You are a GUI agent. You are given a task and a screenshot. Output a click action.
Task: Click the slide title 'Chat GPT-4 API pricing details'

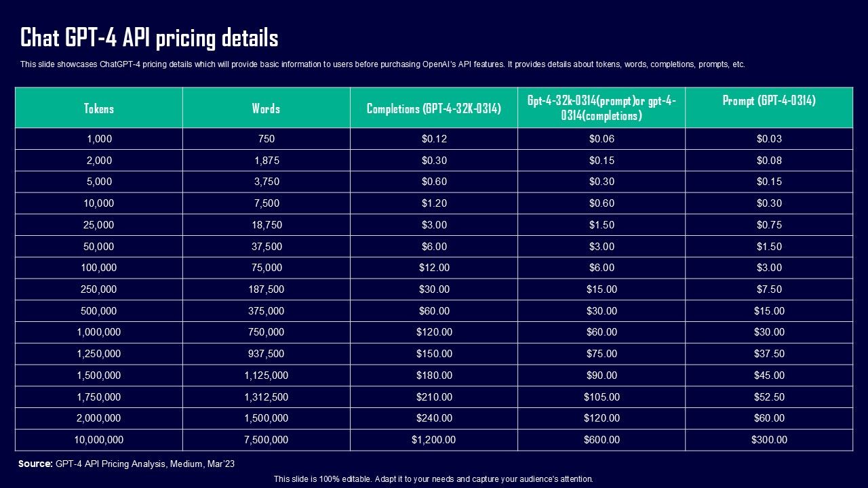(149, 38)
